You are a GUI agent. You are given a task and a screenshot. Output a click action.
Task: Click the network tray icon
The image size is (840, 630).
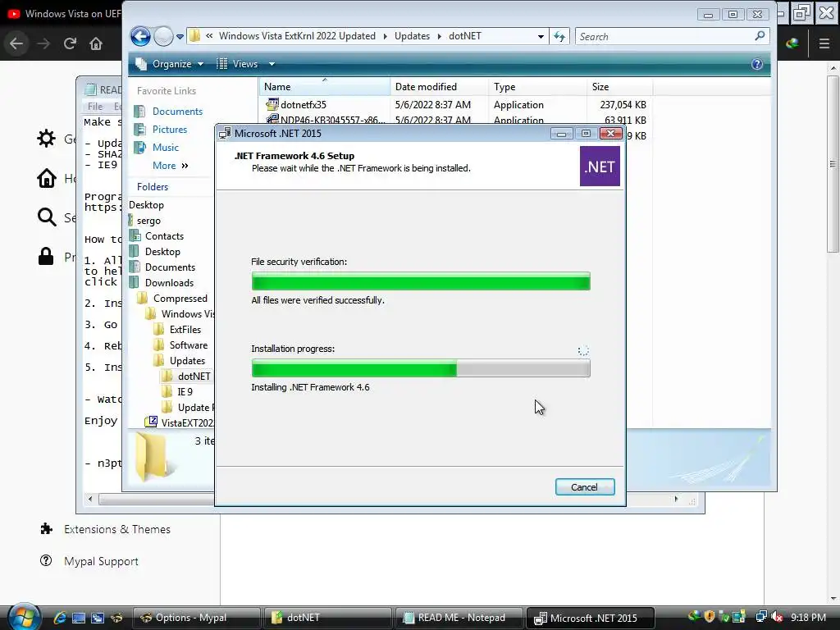pos(761,617)
